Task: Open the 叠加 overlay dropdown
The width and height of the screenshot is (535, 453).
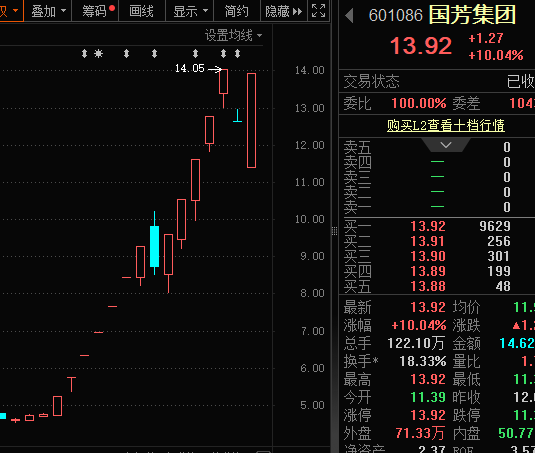Action: tap(48, 11)
